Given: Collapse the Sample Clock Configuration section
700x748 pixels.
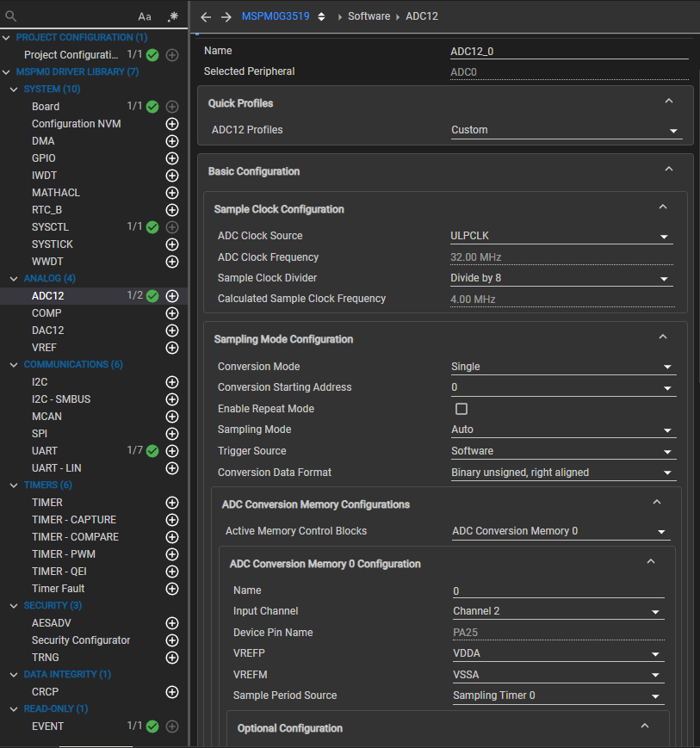Looking at the screenshot, I should 663,207.
